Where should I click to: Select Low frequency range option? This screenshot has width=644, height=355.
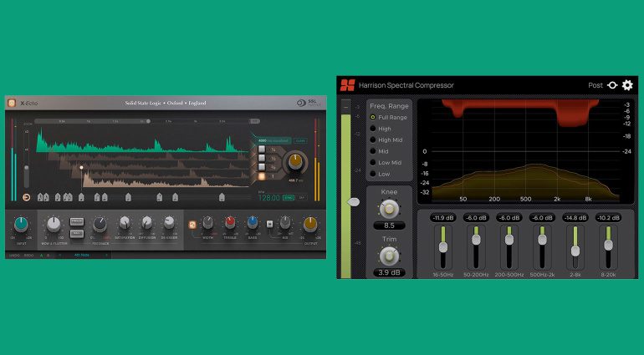pyautogui.click(x=373, y=174)
